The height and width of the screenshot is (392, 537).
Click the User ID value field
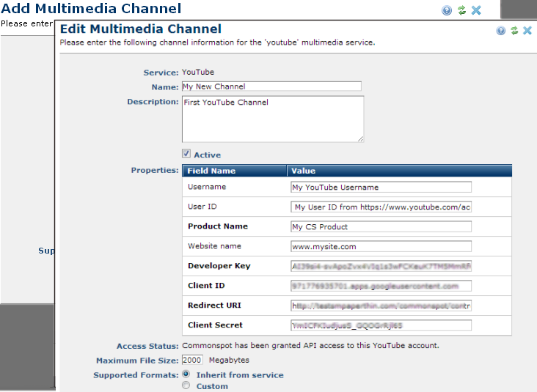(x=381, y=207)
